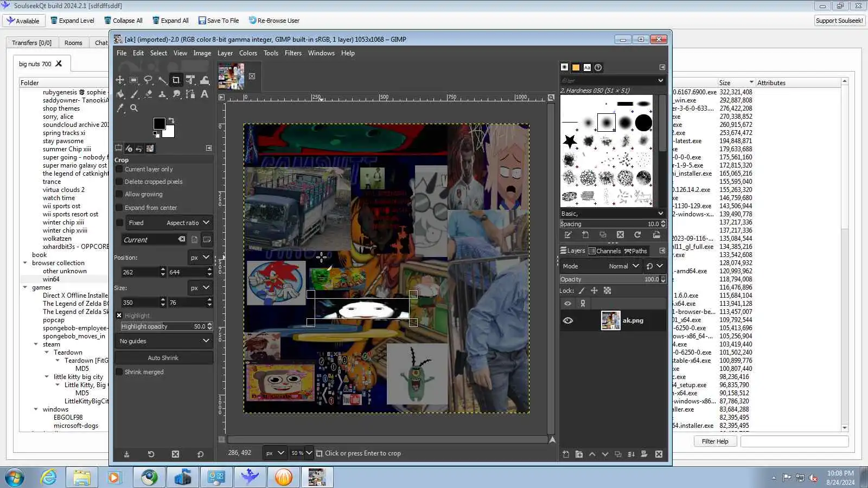868x488 pixels.
Task: Select the Free Select lasso tool
Action: 148,80
